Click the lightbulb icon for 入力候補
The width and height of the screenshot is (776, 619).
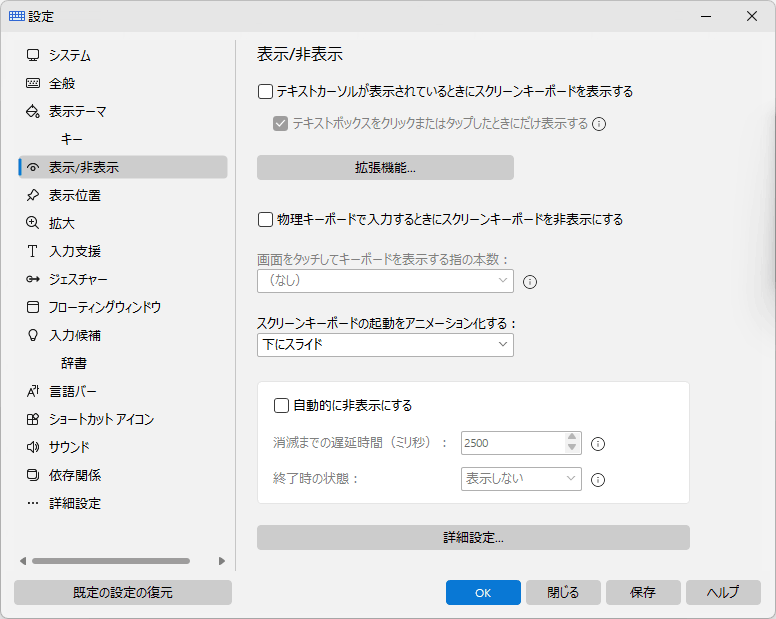[33, 335]
